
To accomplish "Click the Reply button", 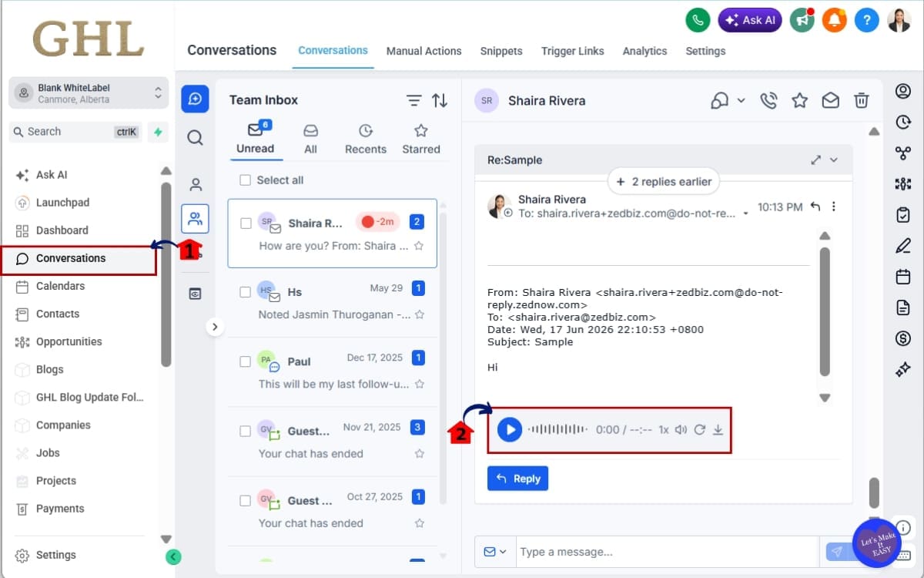I will (517, 479).
